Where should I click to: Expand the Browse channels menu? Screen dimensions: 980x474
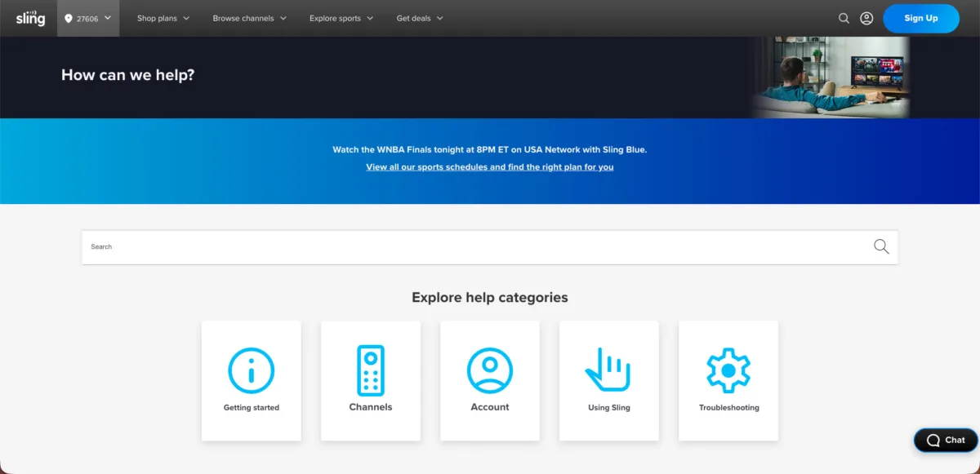[250, 18]
